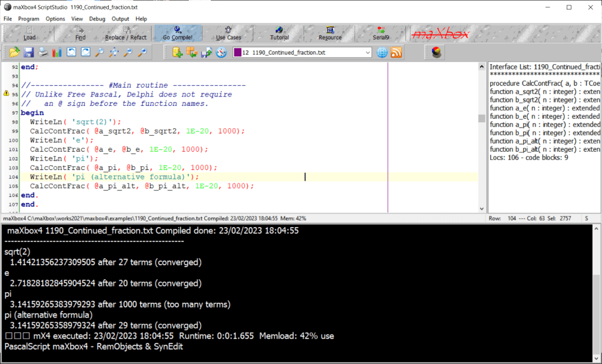Click the save floppy disk icon
This screenshot has width=602, height=364.
(x=29, y=52)
